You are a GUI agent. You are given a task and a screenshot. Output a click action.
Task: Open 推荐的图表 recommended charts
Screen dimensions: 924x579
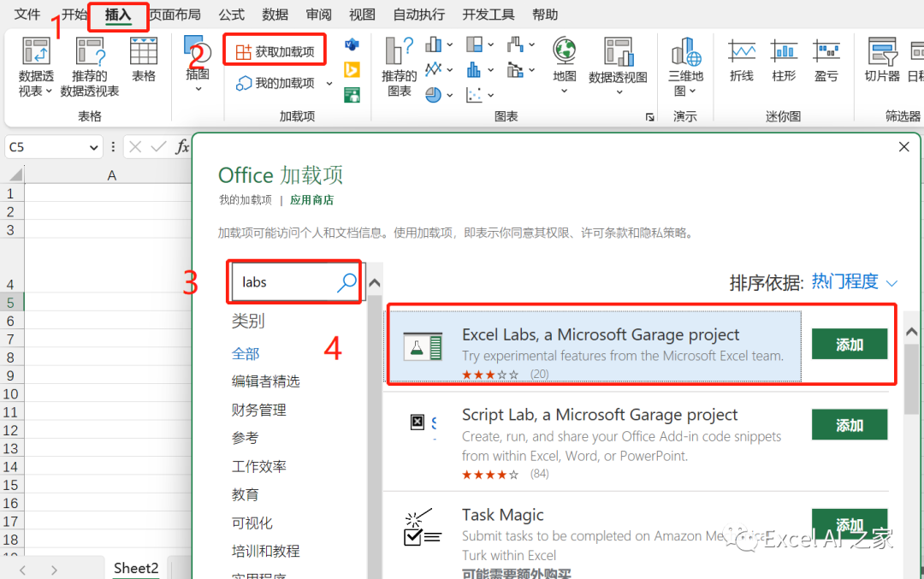(x=399, y=68)
